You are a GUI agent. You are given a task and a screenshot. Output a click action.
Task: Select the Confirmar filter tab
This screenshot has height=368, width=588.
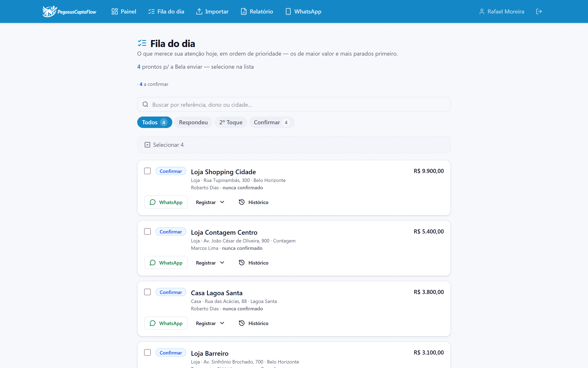(x=272, y=122)
